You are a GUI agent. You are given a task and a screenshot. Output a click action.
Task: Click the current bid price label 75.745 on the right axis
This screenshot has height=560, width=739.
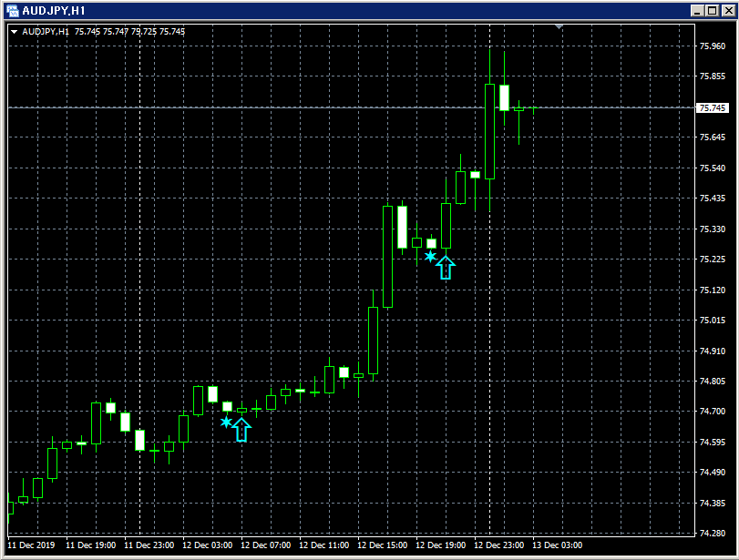click(713, 107)
